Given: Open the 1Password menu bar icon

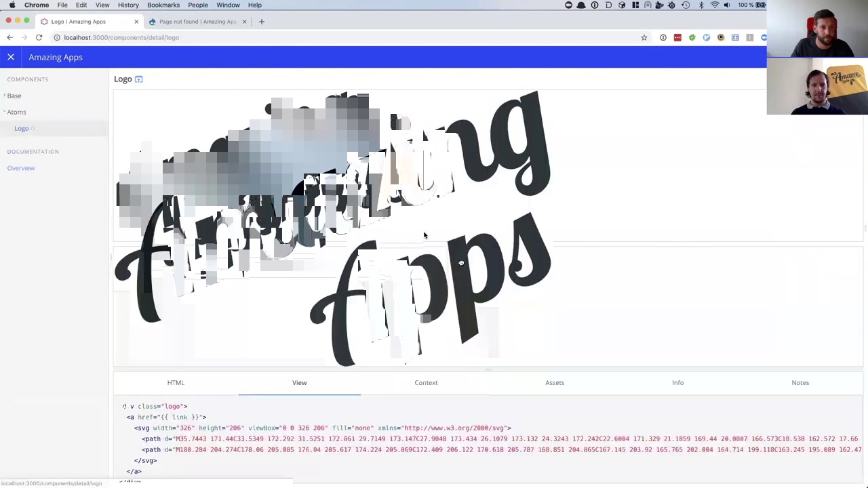Looking at the screenshot, I should click(595, 5).
